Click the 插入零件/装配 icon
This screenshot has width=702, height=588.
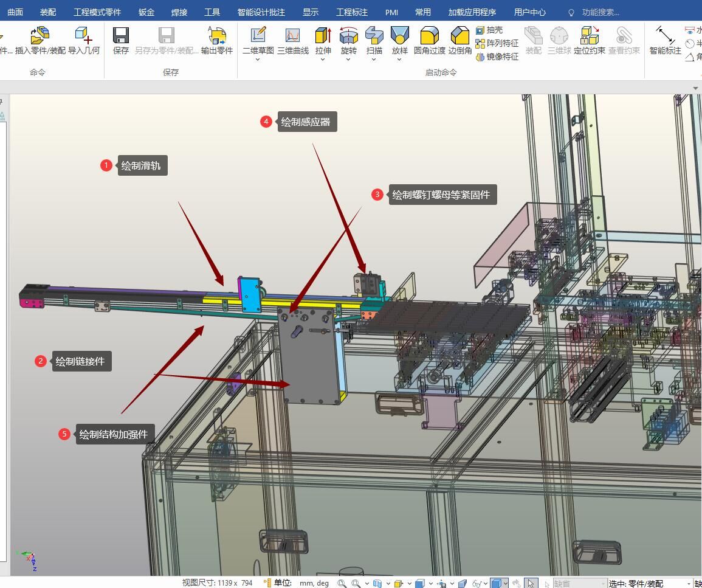click(x=40, y=36)
